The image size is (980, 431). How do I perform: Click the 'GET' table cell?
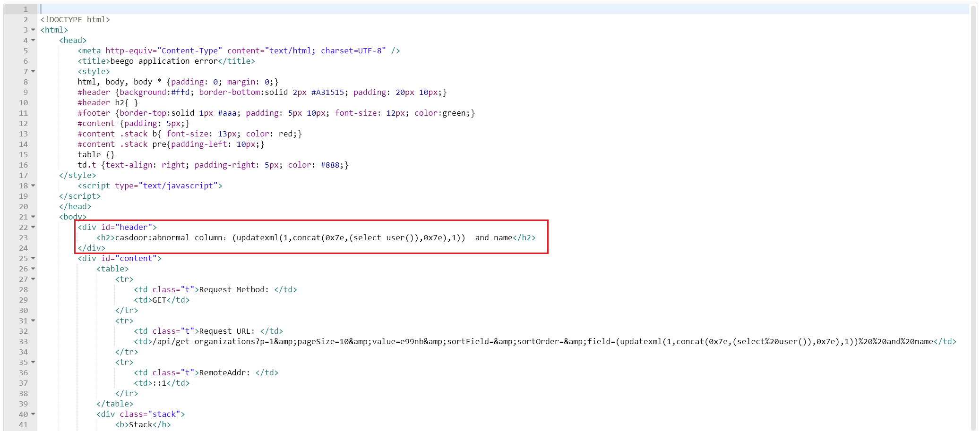159,300
